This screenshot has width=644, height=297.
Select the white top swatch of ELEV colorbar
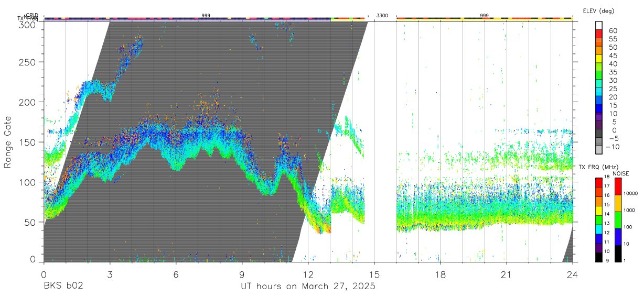coord(599,26)
